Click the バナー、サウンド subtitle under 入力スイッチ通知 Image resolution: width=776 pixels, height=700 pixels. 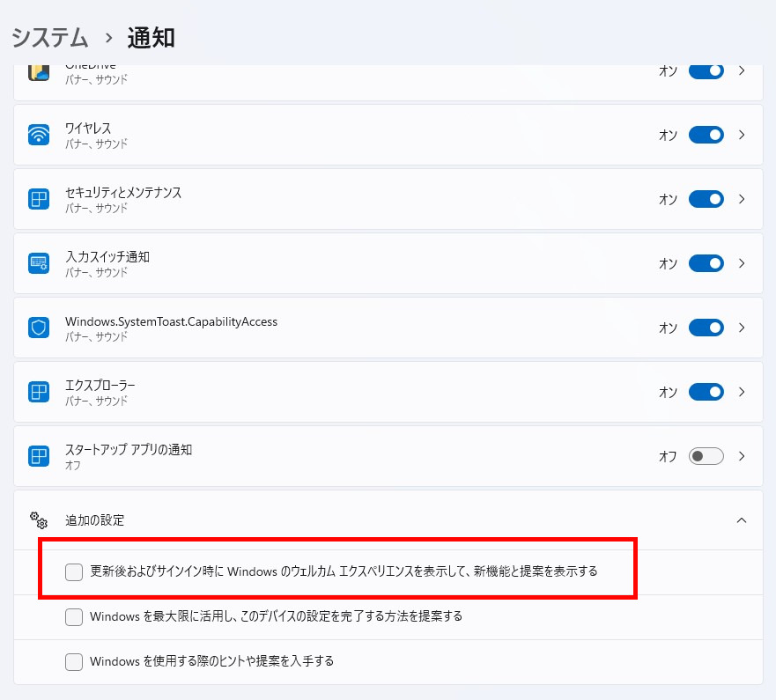97,273
